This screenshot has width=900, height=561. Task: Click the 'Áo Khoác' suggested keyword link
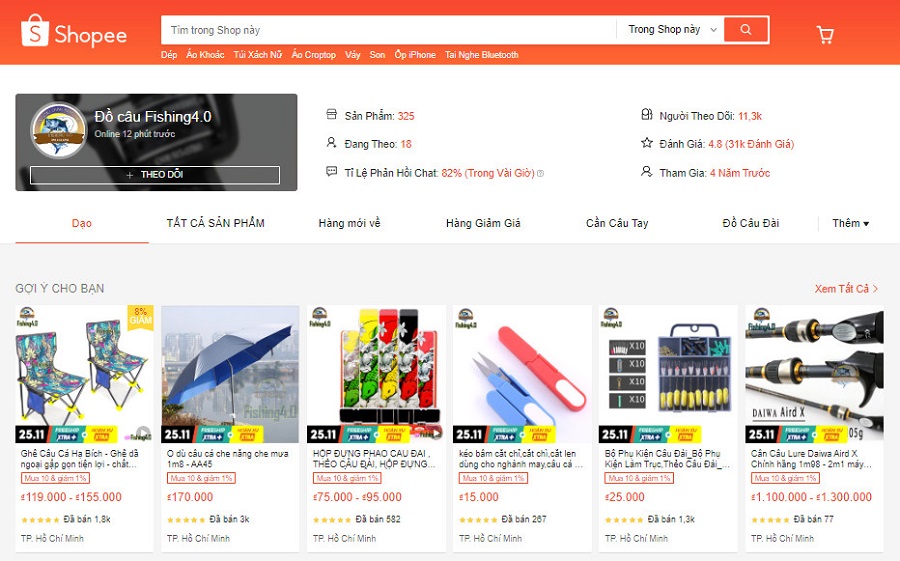coord(205,55)
